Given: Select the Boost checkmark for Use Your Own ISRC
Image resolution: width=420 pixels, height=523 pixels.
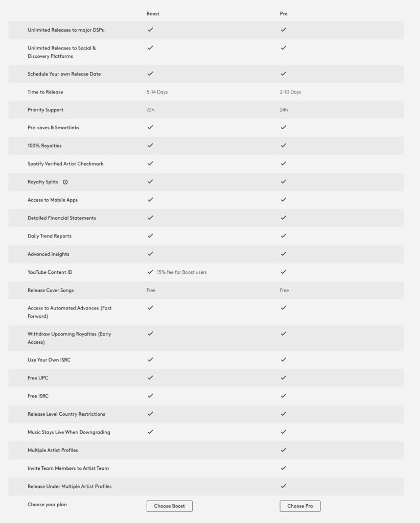Looking at the screenshot, I should [149, 360].
